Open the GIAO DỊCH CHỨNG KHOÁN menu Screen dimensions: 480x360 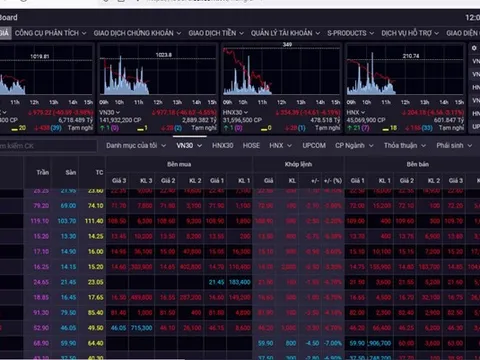click(x=137, y=33)
